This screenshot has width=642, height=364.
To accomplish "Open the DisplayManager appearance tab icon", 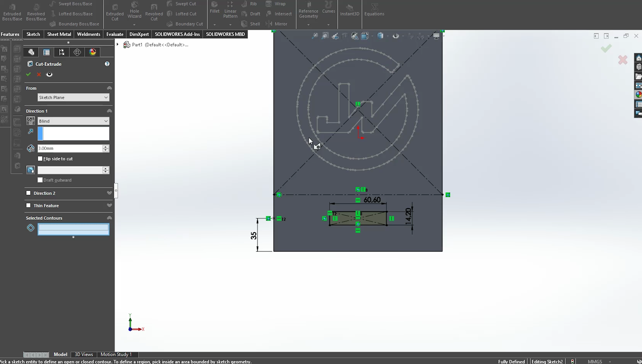I will [92, 52].
